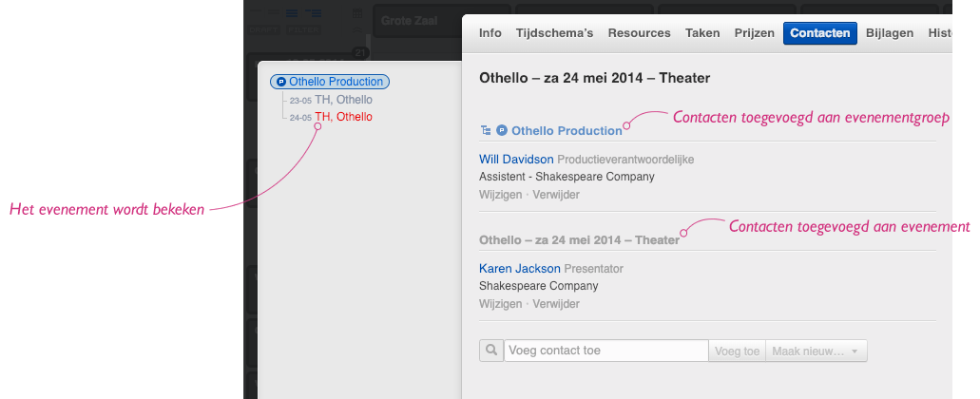Image resolution: width=980 pixels, height=399 pixels.
Task: Select the Othello Production group in the tree
Action: (x=329, y=82)
